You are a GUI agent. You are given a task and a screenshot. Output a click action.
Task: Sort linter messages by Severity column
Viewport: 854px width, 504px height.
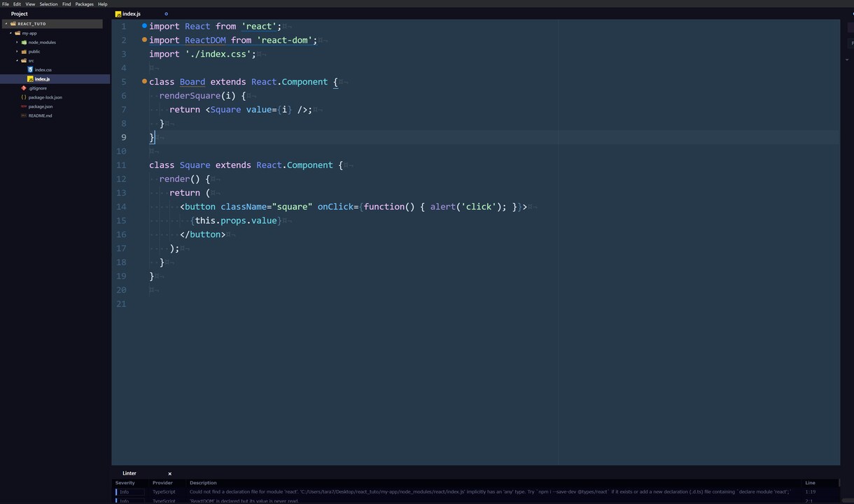point(125,483)
